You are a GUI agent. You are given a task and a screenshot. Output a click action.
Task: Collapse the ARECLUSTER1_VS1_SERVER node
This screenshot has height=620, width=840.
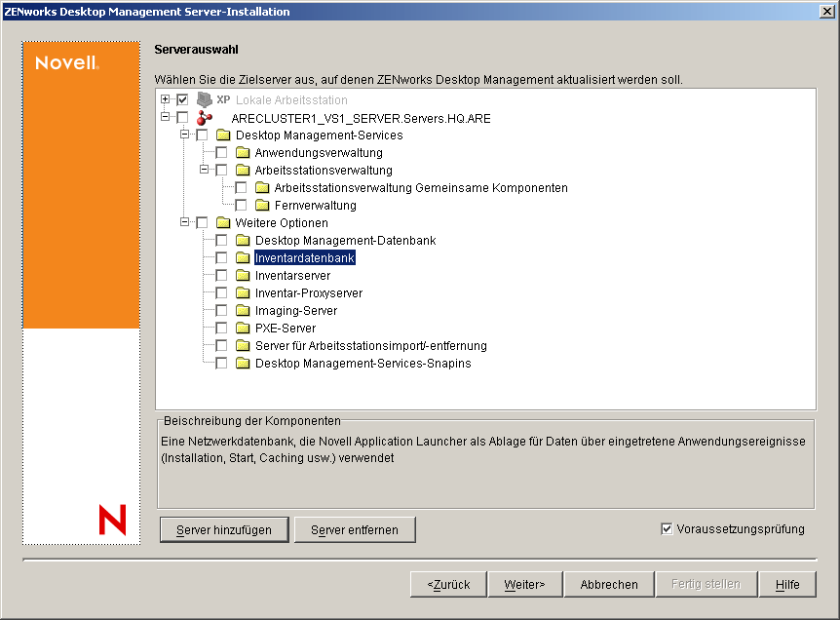tap(165, 116)
